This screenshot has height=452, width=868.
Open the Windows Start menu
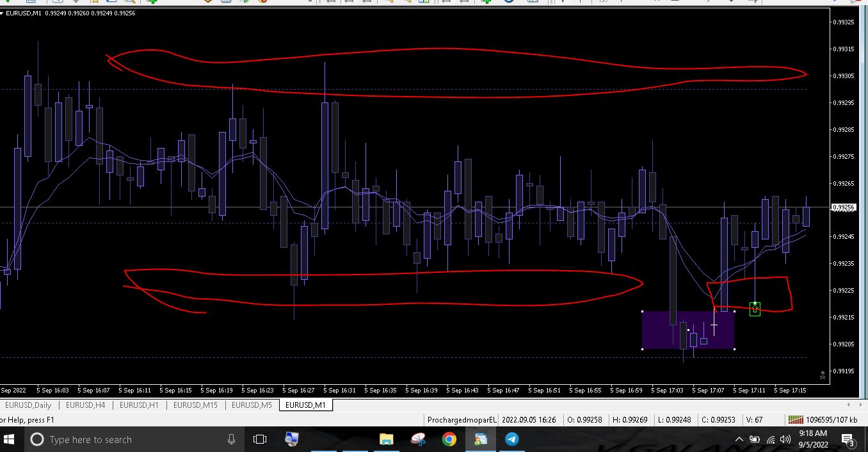point(9,439)
